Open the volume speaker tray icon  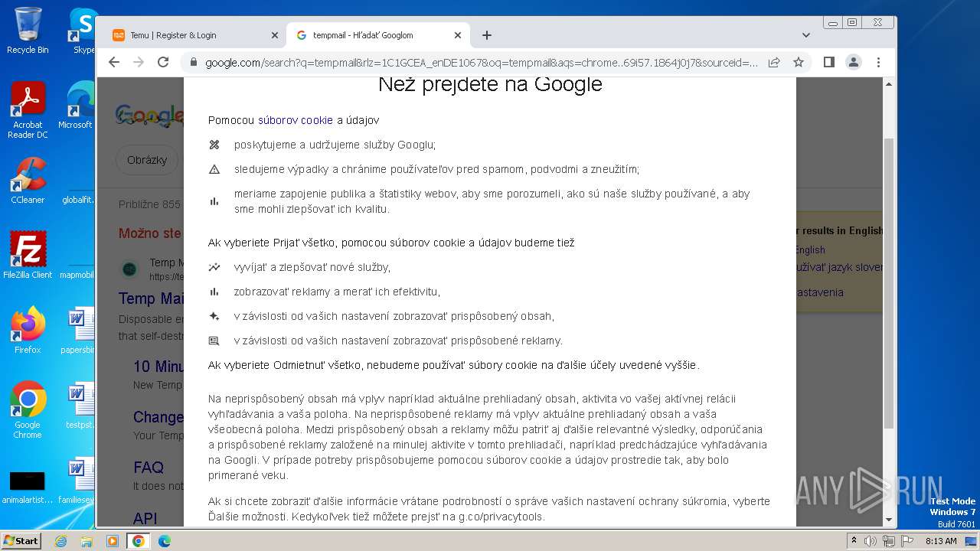pyautogui.click(x=871, y=541)
